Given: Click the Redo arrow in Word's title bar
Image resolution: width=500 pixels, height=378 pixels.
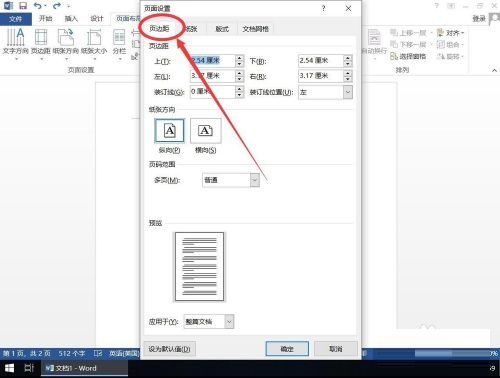Looking at the screenshot, I should 57,6.
